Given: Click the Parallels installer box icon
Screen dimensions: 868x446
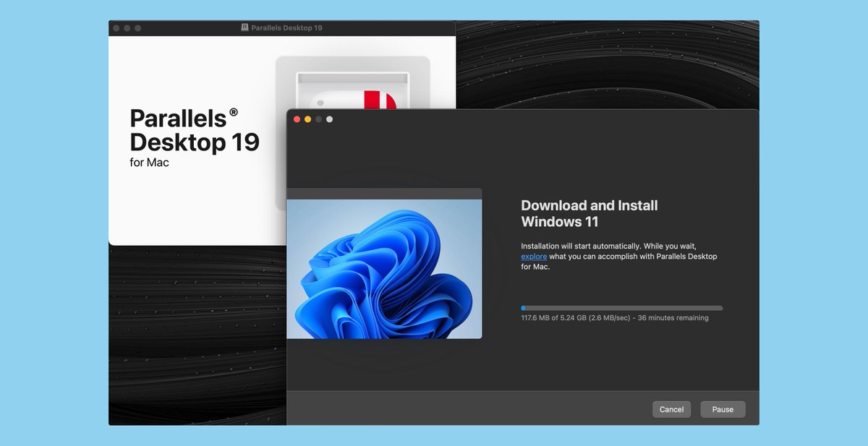Looking at the screenshot, I should coord(353,83).
